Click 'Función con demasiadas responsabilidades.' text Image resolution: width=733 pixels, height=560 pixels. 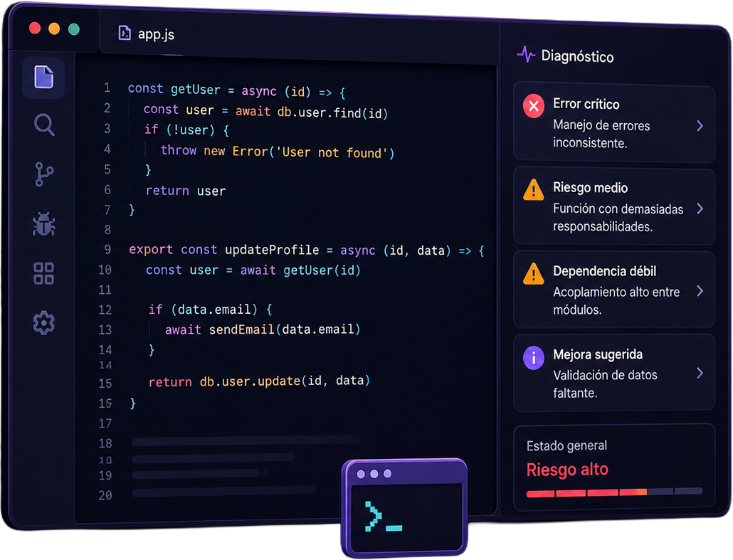[618, 217]
